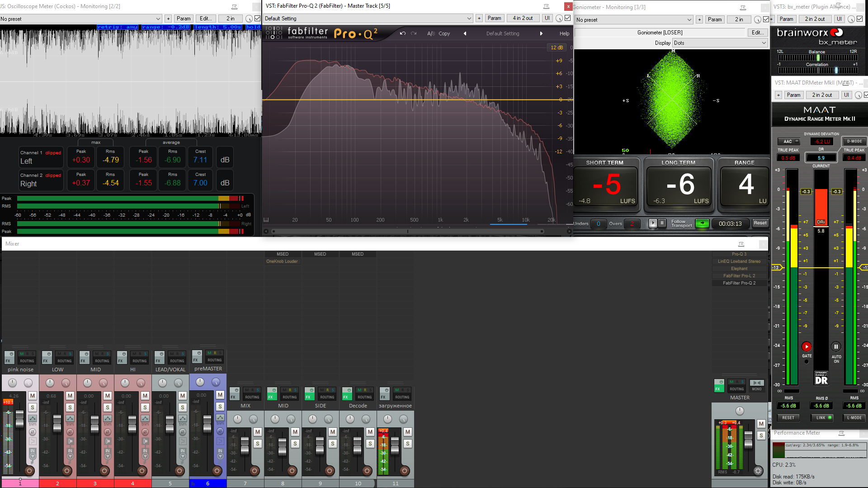868x488 pixels.
Task: Select OneKnob Louder FX slot
Action: (282, 261)
